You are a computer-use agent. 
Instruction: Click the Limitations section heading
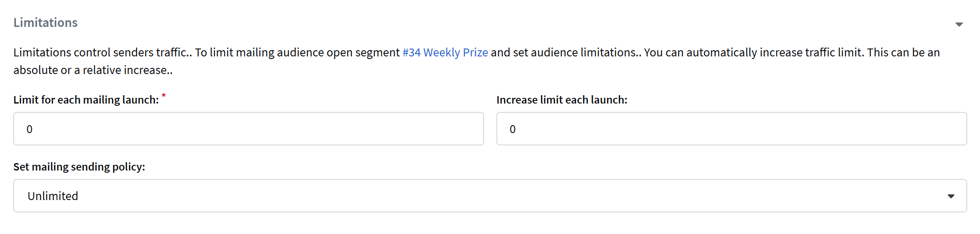pyautogui.click(x=45, y=22)
